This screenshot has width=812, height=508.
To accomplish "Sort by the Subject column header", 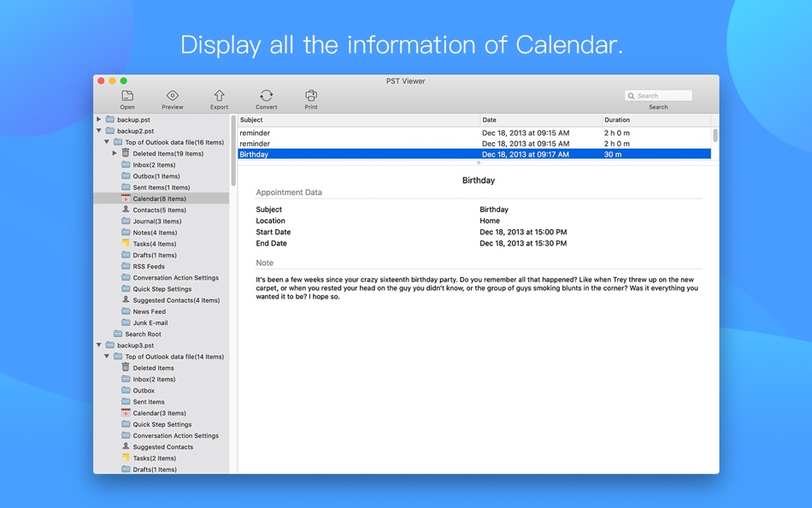I will [358, 120].
